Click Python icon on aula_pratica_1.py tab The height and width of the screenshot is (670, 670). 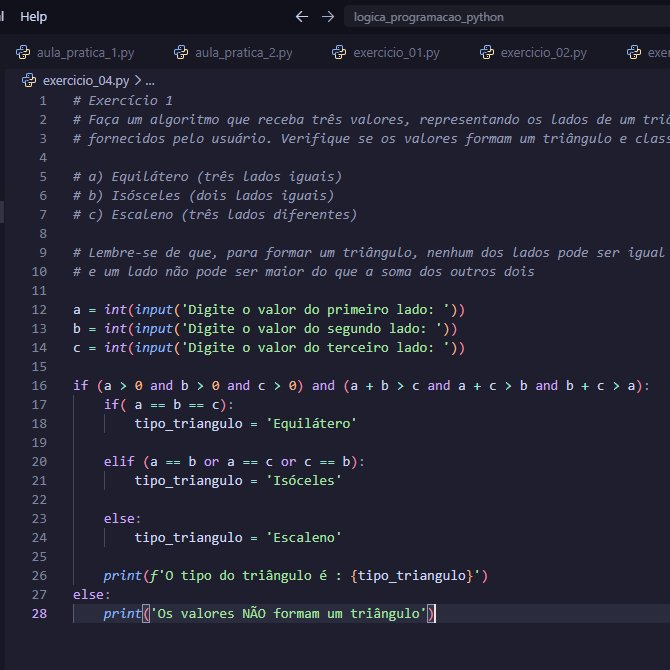pyautogui.click(x=23, y=53)
